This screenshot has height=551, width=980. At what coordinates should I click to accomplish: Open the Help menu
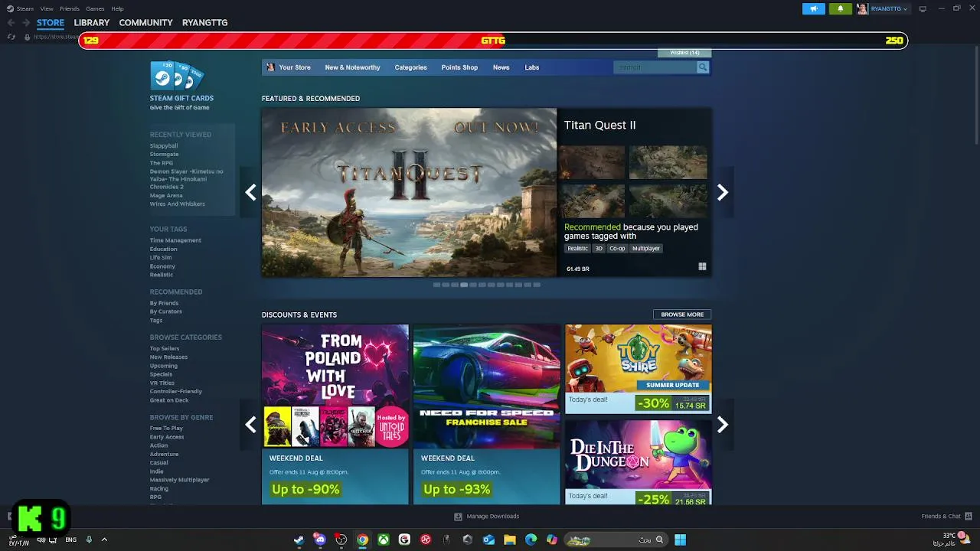click(x=117, y=8)
